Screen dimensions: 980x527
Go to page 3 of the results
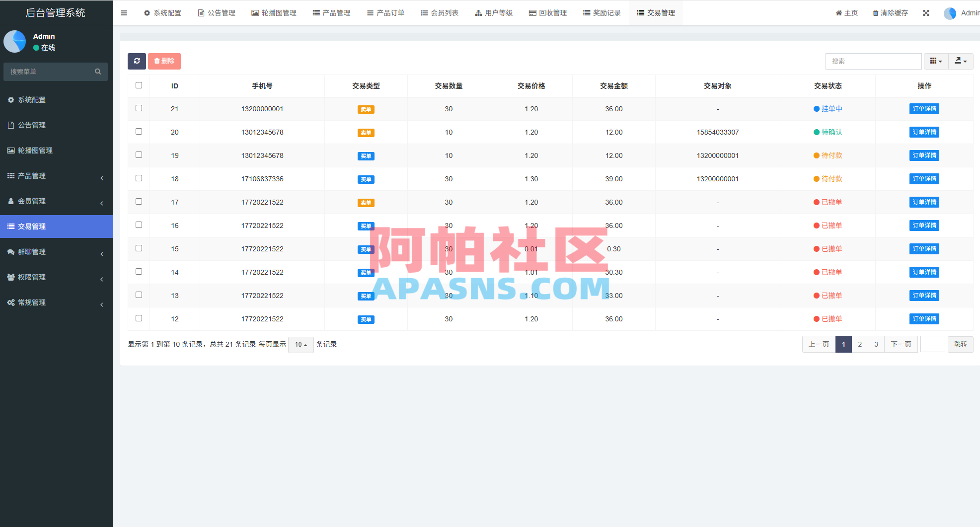[876, 344]
